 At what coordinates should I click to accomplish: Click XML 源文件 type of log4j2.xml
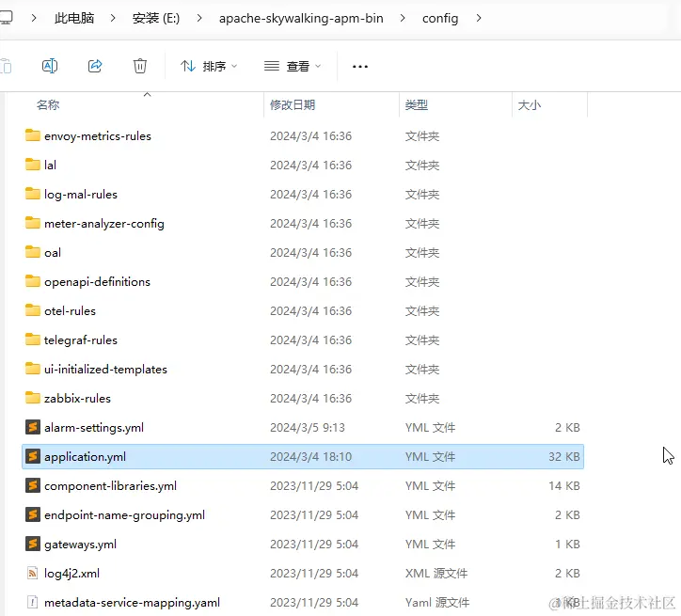[436, 574]
